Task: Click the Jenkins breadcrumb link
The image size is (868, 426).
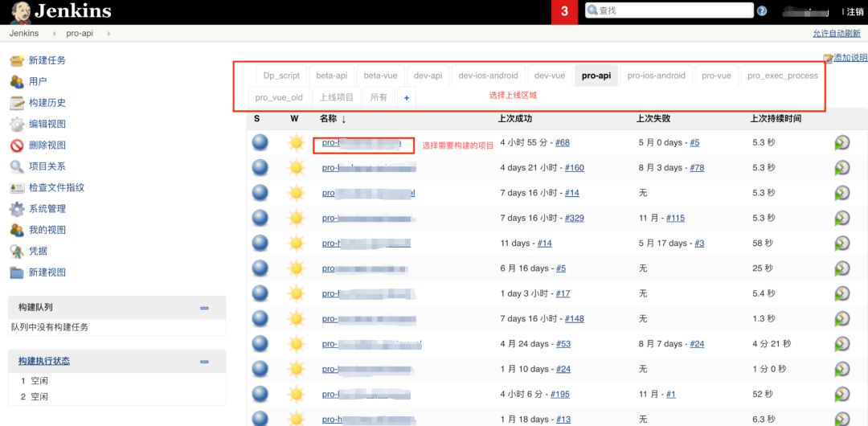Action: pos(24,33)
